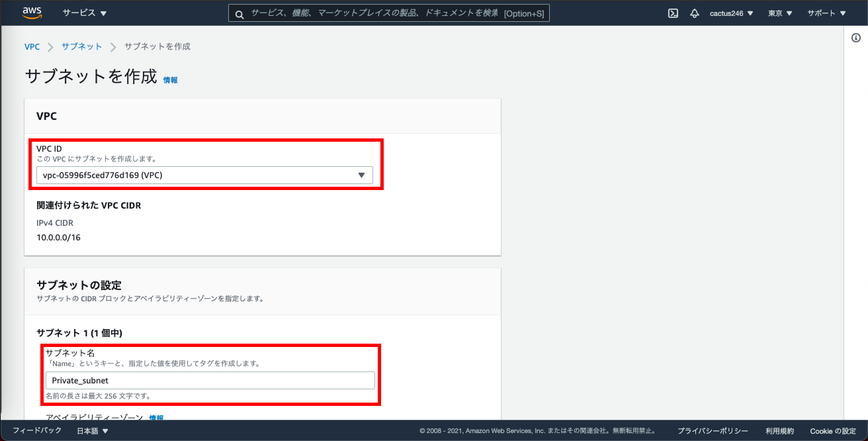Open the VPC ID dropdown

point(205,175)
